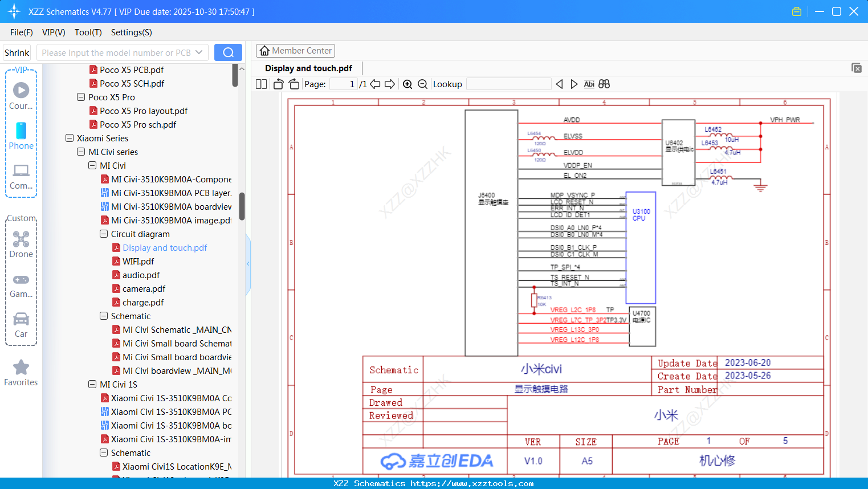
Task: Open the Car category
Action: (21, 325)
